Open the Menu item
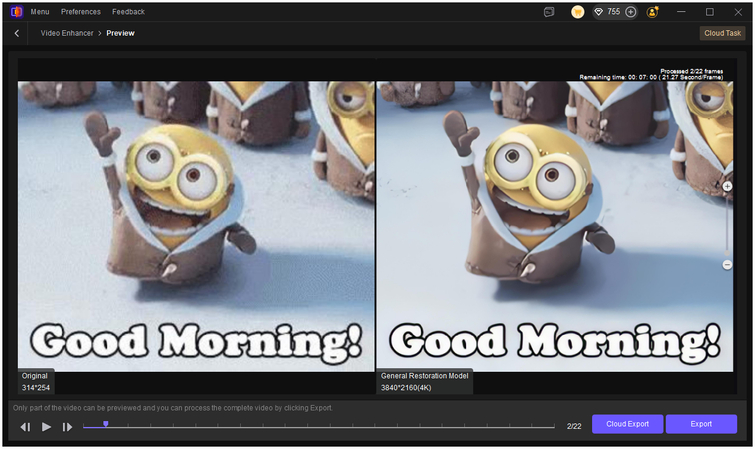Viewport: 755px width, 449px height. 40,12
